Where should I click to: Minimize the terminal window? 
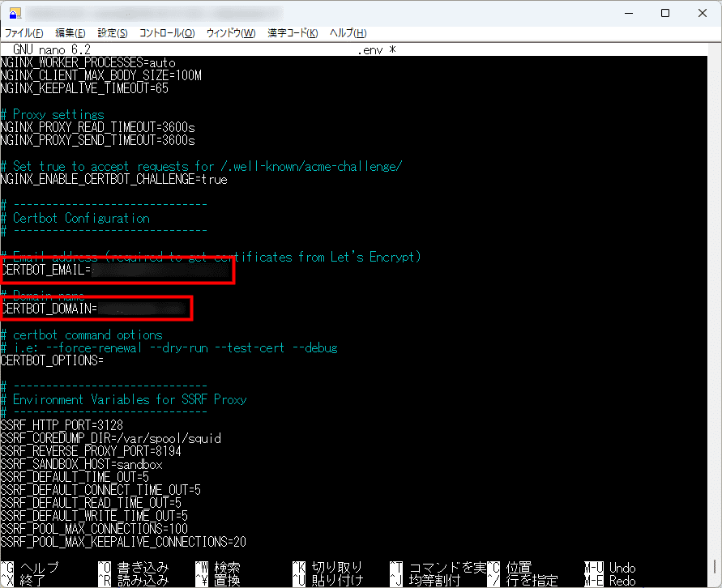click(x=627, y=14)
